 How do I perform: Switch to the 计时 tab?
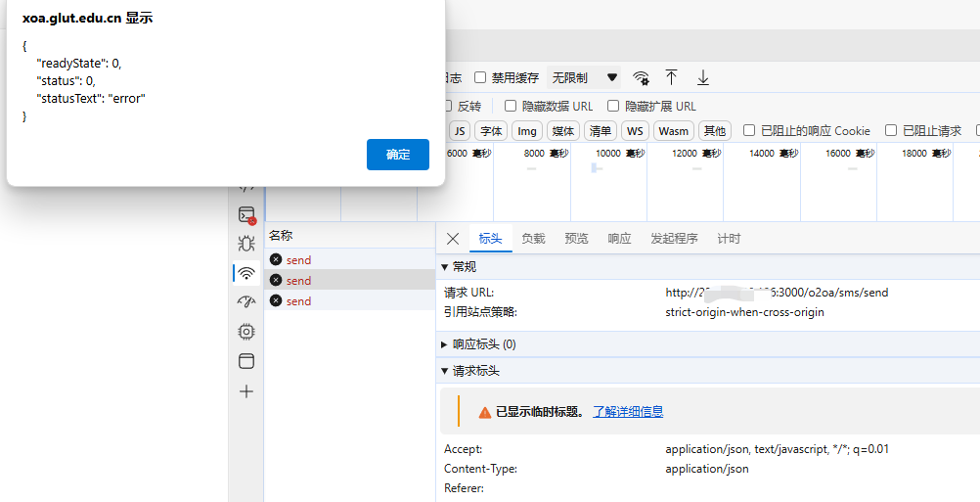pos(729,238)
